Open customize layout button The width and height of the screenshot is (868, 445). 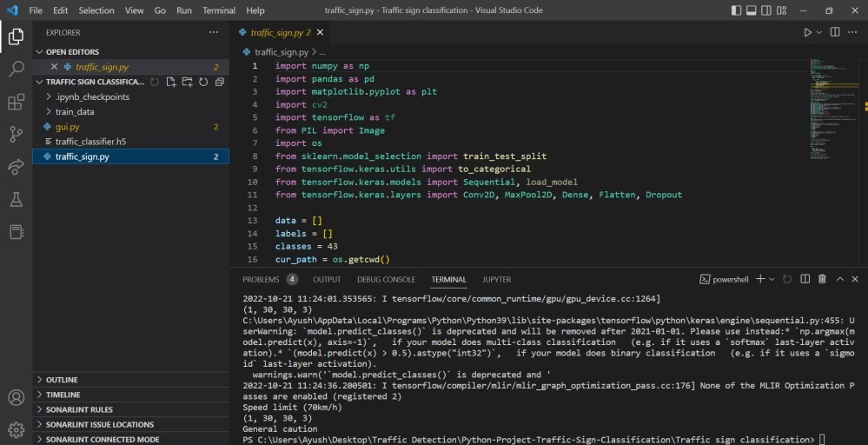click(782, 10)
